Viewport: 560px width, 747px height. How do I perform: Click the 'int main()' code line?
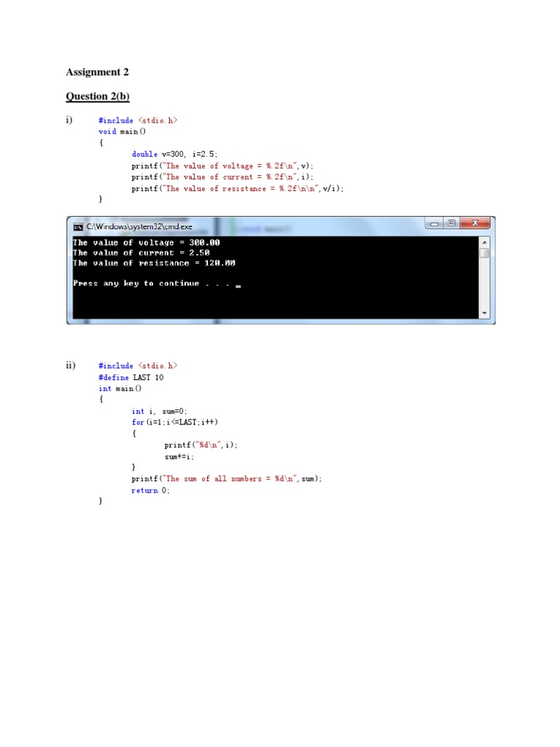point(120,389)
